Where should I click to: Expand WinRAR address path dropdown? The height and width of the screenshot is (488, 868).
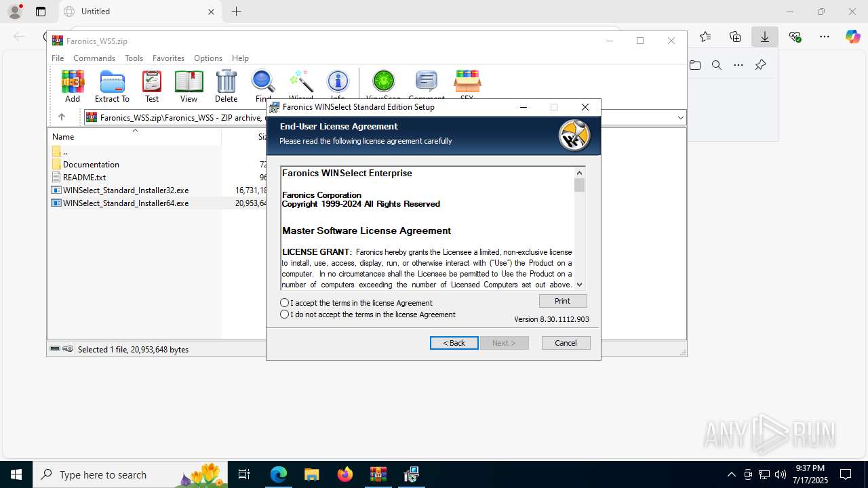point(680,118)
